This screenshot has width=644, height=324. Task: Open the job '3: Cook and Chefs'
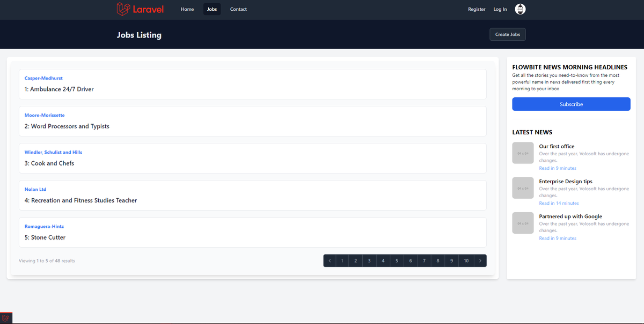[49, 163]
